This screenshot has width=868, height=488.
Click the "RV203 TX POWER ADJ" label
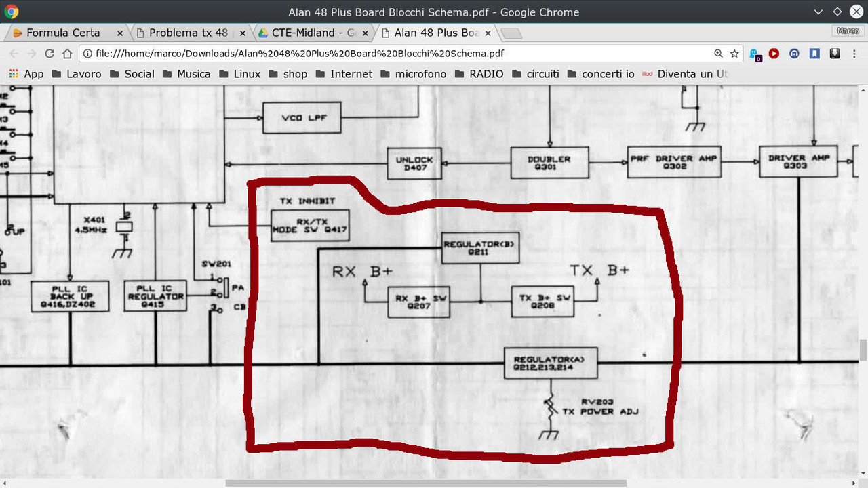601,407
